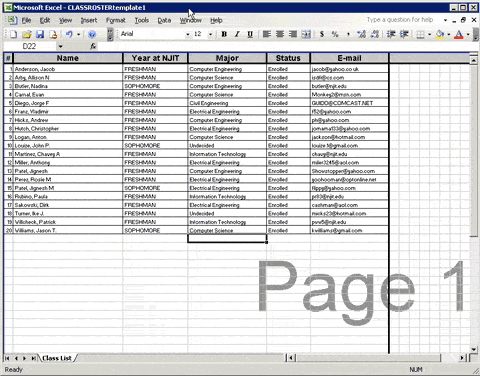Click the Year at NJIT column header

tap(155, 58)
